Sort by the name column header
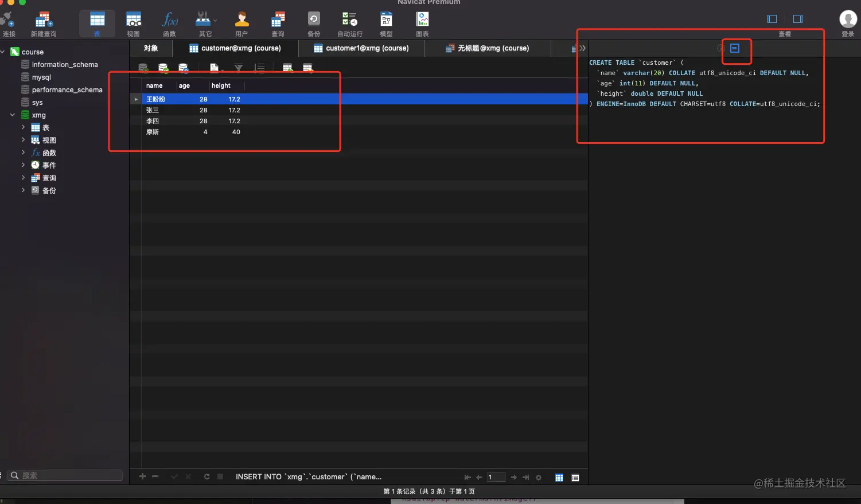Screen dimensions: 861x504 click(x=158, y=85)
